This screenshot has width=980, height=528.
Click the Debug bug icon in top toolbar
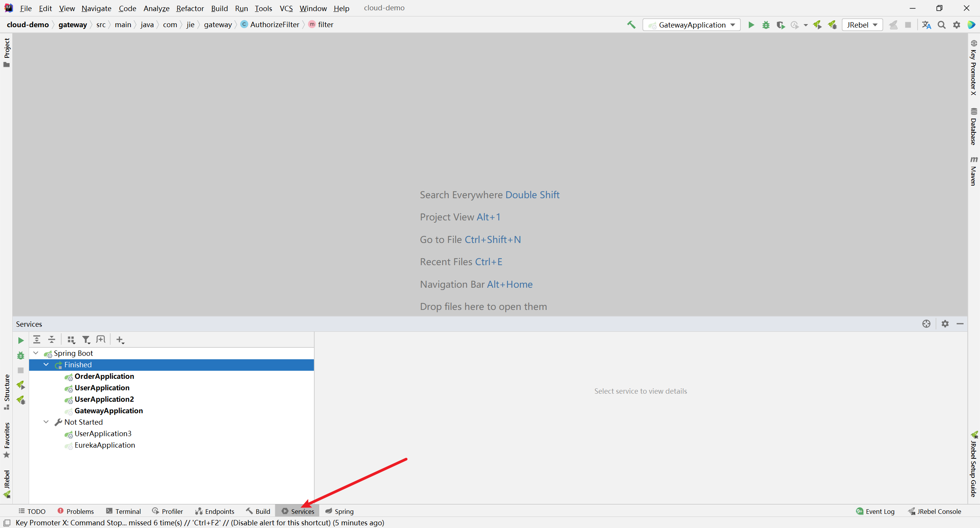766,25
